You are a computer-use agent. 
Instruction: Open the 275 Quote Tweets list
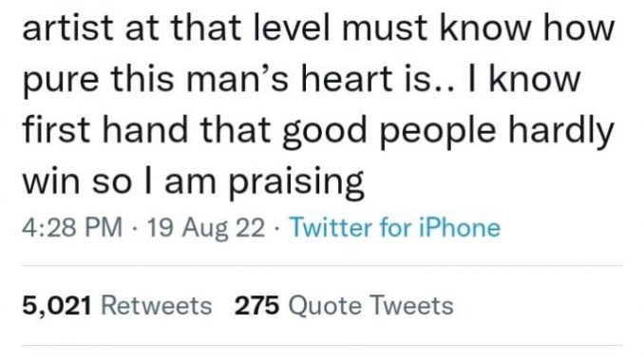point(344,306)
